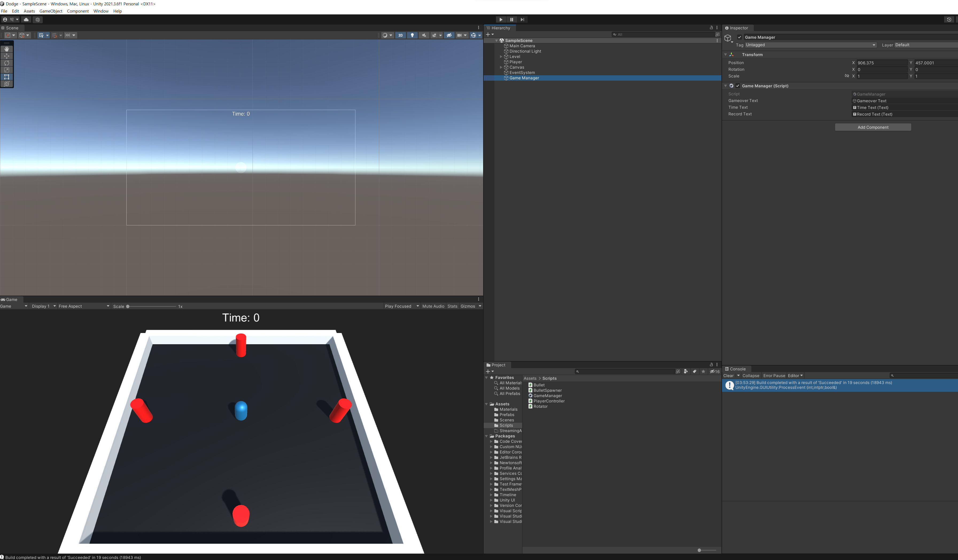Open the Tag Untagged dropdown
The image size is (958, 560).
point(810,45)
